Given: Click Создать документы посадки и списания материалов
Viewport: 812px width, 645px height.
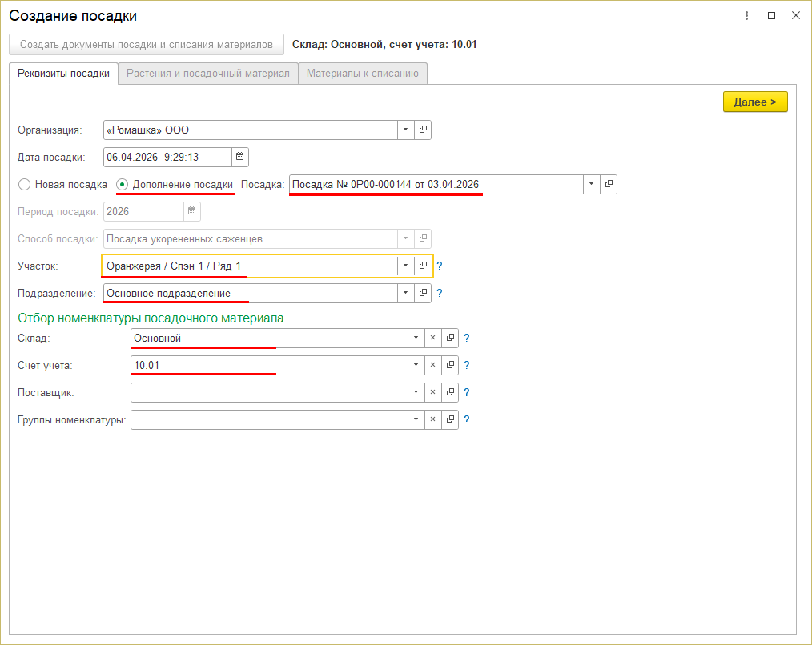Looking at the screenshot, I should click(x=147, y=45).
